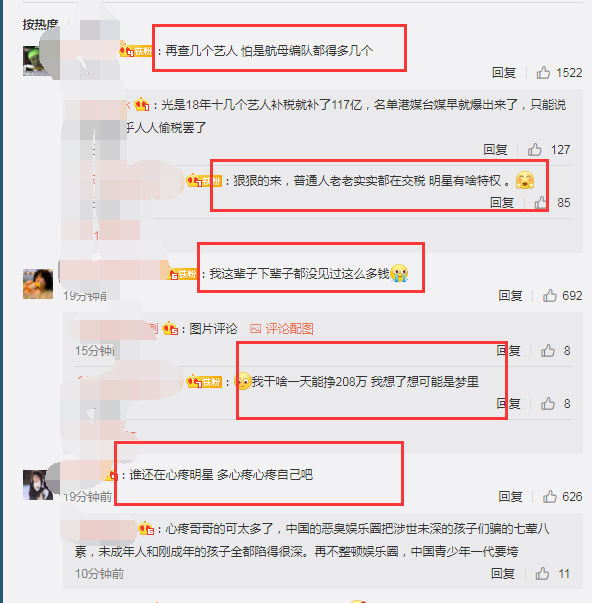This screenshot has height=603, width=592.
Task: Like the 208万 comment reply
Action: pos(548,403)
